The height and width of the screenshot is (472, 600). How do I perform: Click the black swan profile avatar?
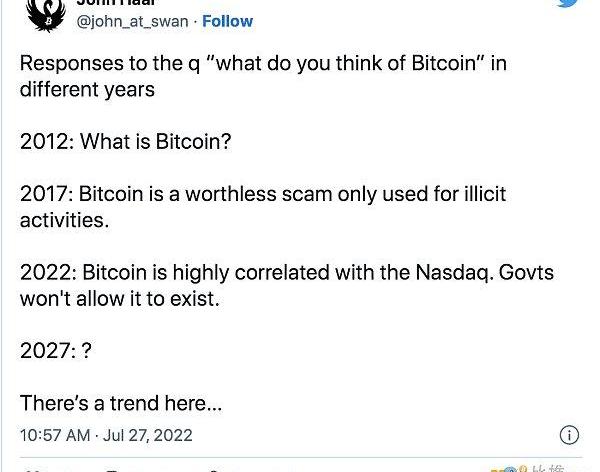45,12
